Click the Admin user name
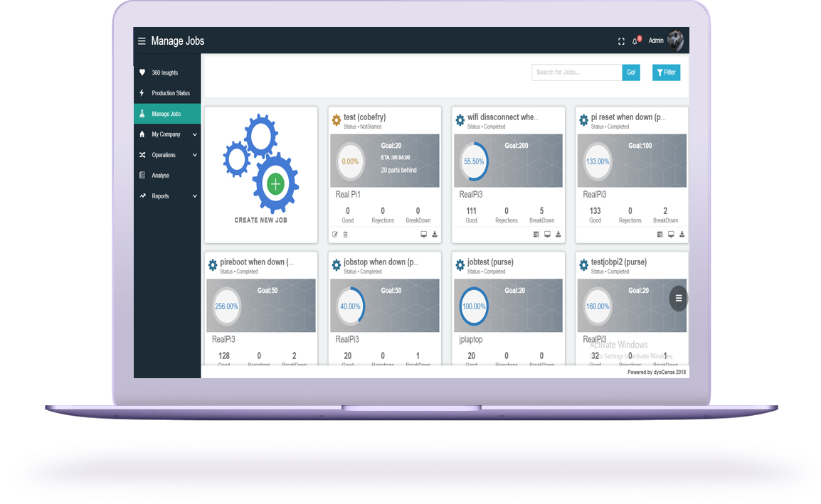The image size is (821, 504). pyautogui.click(x=655, y=41)
